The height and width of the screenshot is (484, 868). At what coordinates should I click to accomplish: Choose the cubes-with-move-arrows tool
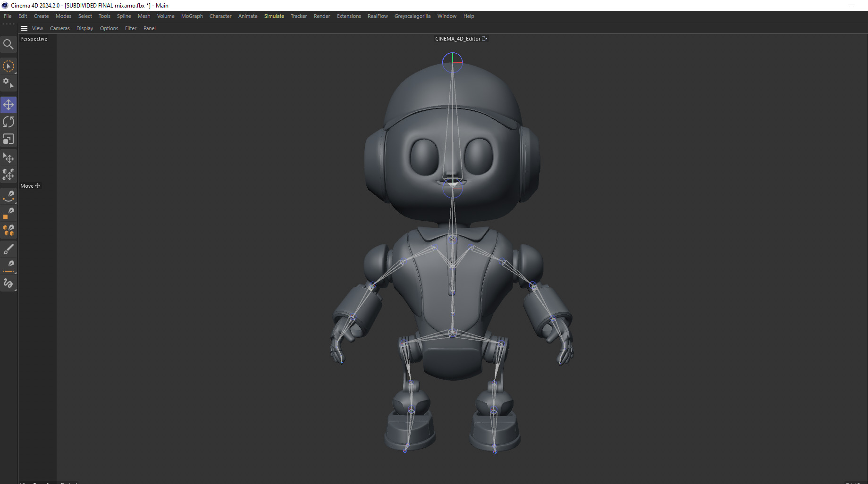point(8,175)
